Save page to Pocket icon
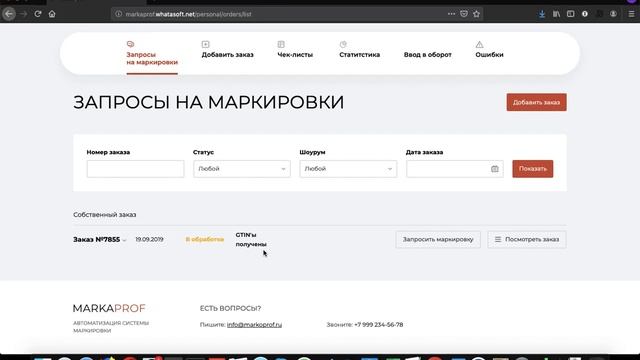The height and width of the screenshot is (360, 640). coord(464,14)
